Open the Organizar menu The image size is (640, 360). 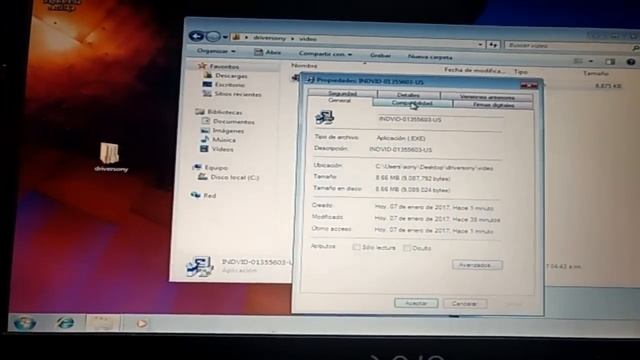click(x=216, y=51)
